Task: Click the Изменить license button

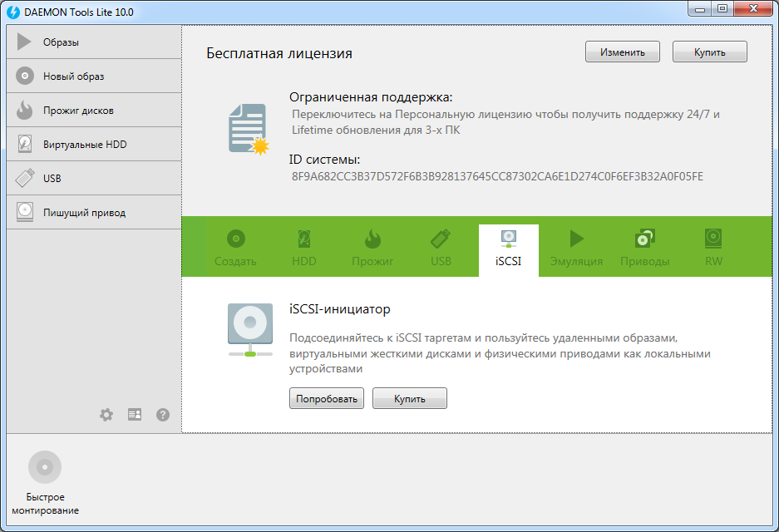Action: pos(623,52)
